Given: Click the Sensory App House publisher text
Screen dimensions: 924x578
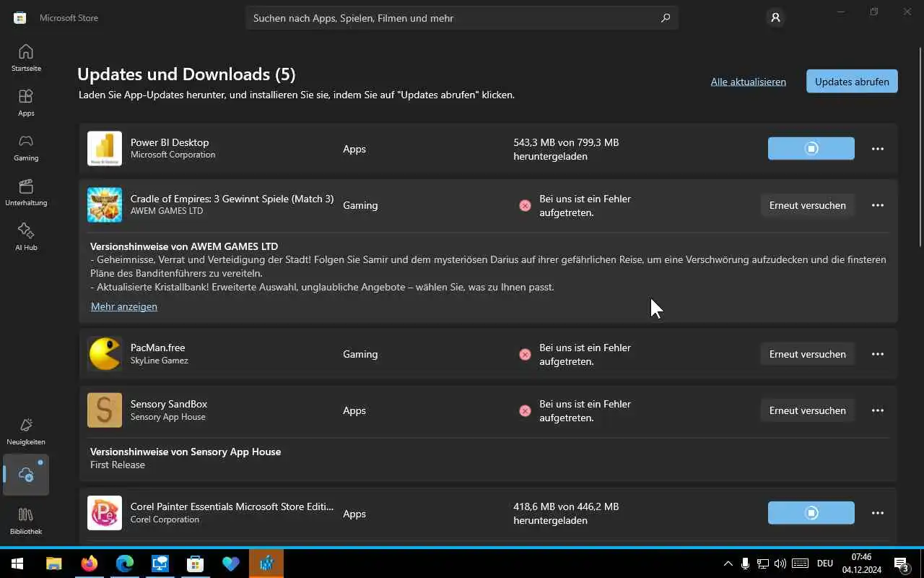Looking at the screenshot, I should click(x=167, y=417).
